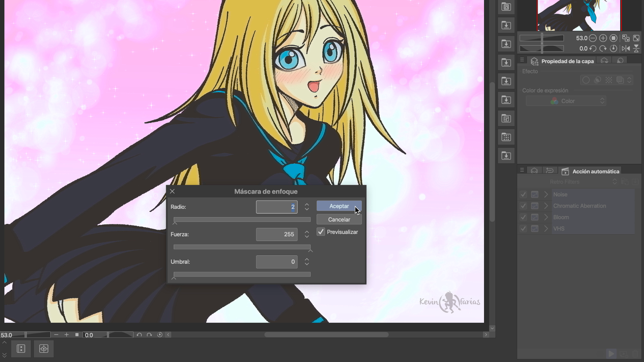644x362 pixels.
Task: Open the Retro Filters action set dropdown
Action: pyautogui.click(x=614, y=182)
